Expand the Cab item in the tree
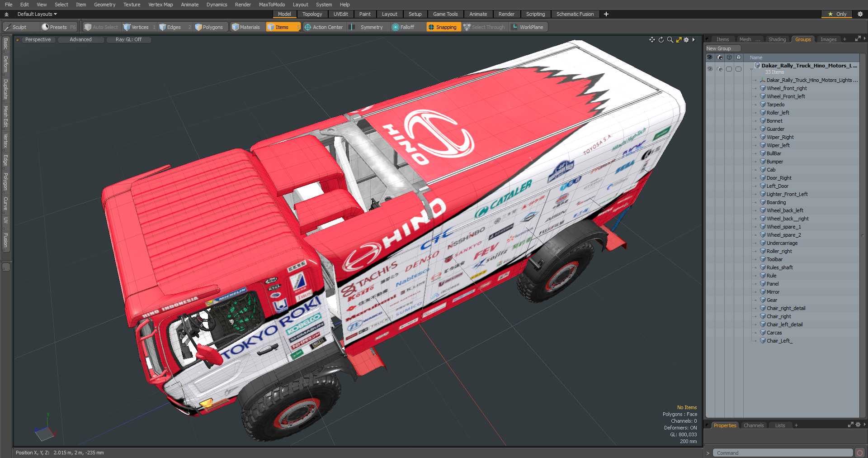868x458 pixels. [x=755, y=170]
